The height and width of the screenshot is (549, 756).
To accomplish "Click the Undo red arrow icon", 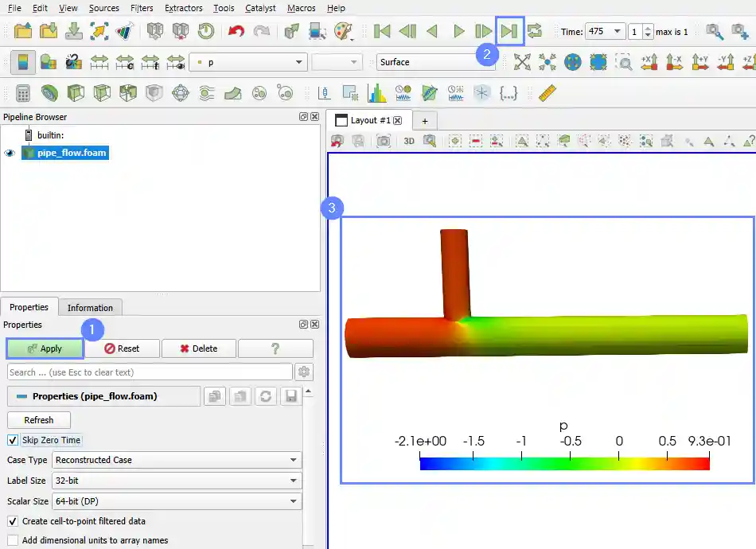I will coord(236,31).
